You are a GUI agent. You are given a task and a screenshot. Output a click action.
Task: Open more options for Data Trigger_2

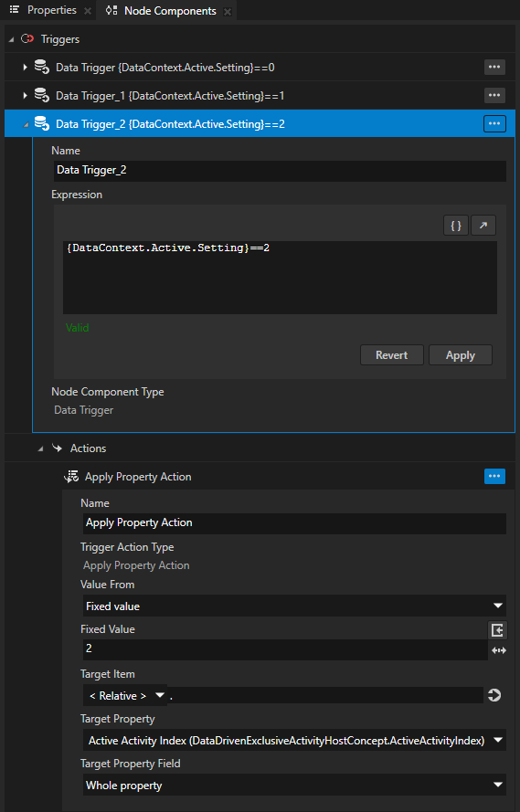494,124
